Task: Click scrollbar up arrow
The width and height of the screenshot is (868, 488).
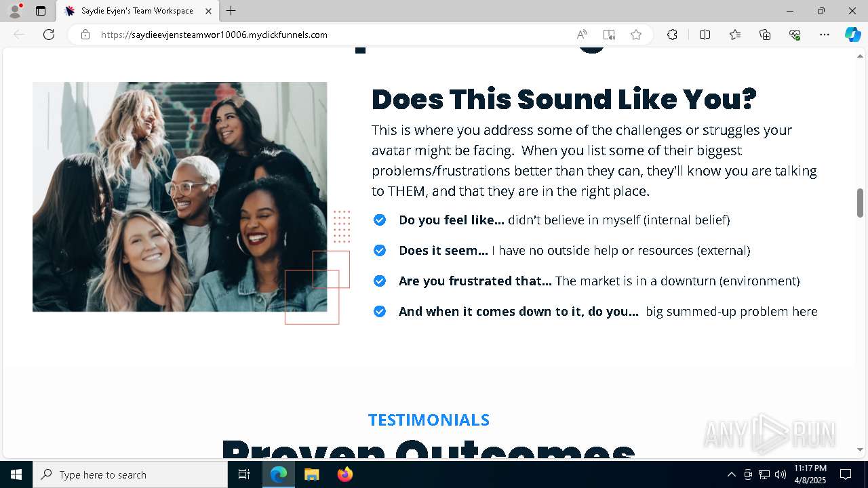Action: (860, 56)
